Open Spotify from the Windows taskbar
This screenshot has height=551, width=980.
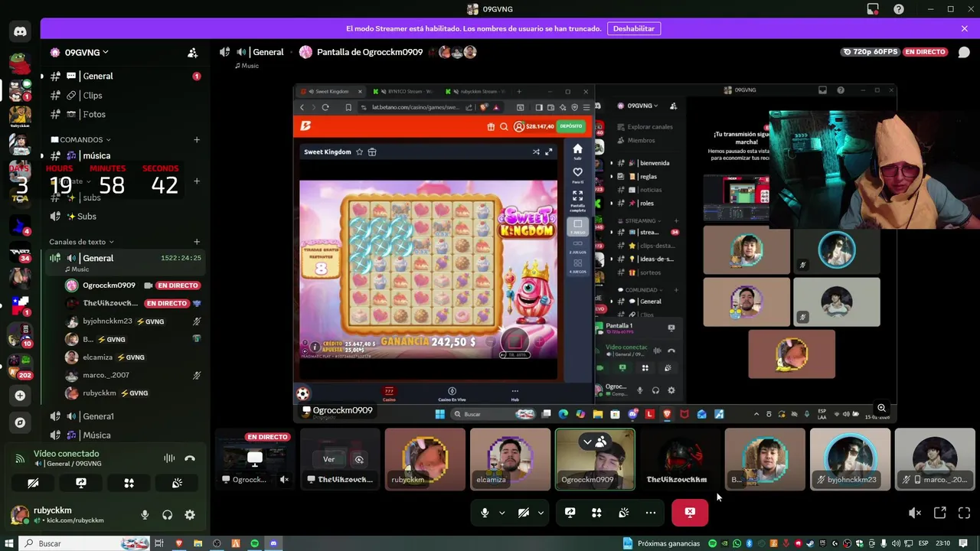pos(255,543)
